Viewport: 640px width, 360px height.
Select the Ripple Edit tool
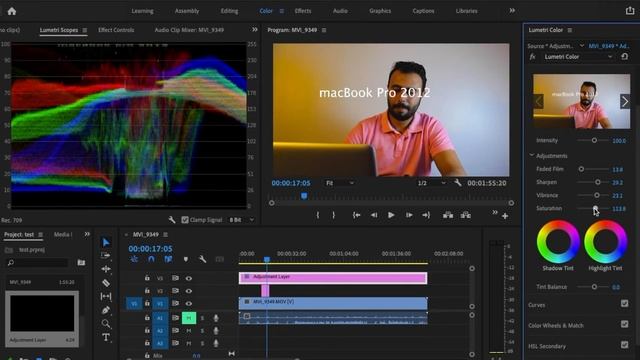coord(106,269)
